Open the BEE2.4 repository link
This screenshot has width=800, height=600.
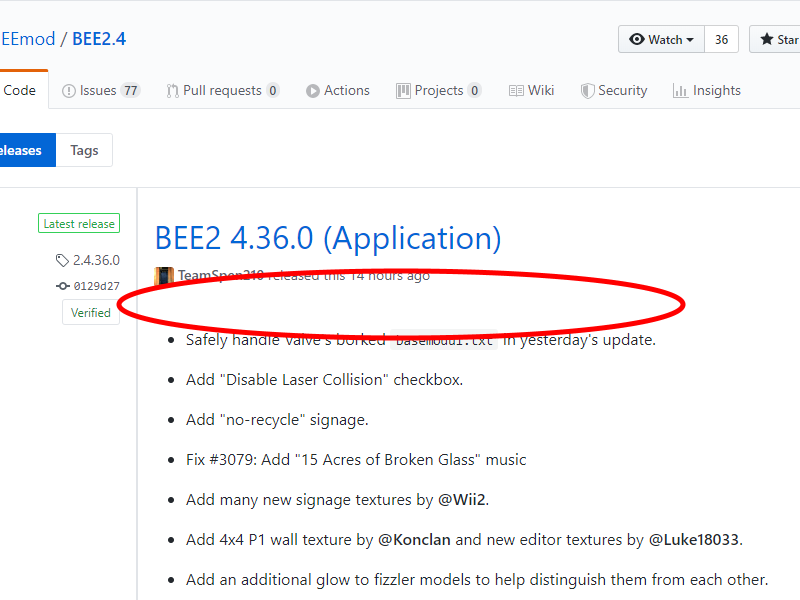click(99, 39)
